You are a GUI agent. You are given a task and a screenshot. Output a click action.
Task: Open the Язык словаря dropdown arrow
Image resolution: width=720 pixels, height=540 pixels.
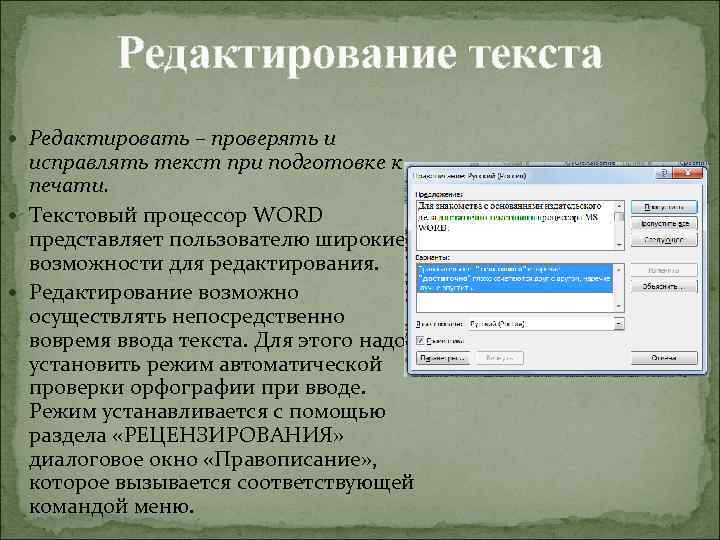click(x=619, y=324)
